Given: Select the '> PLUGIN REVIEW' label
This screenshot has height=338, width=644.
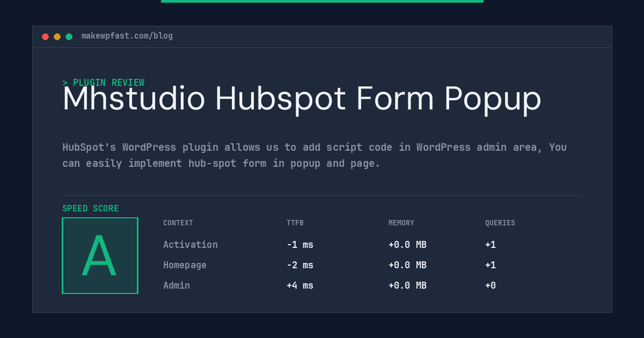Looking at the screenshot, I should [x=104, y=83].
